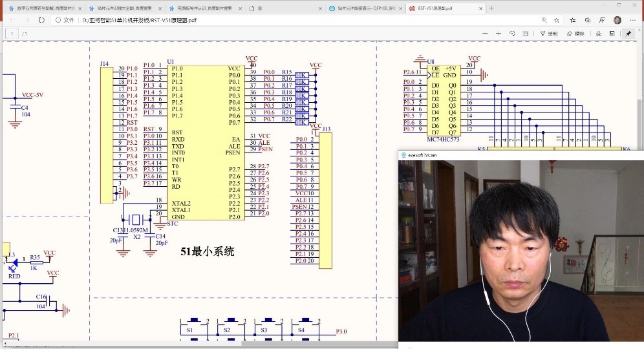Zoom out the PDF with minus button
This screenshot has width=644, height=349.
tap(485, 33)
